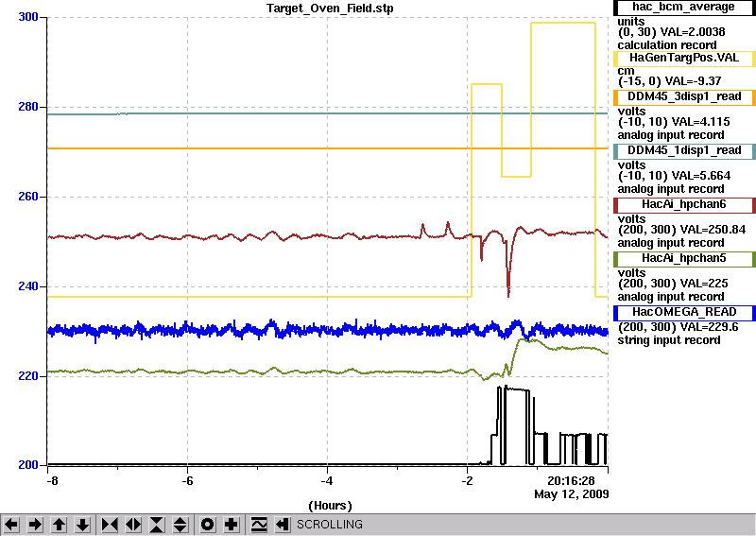Shift the plot up with the up arrow

coord(59,524)
